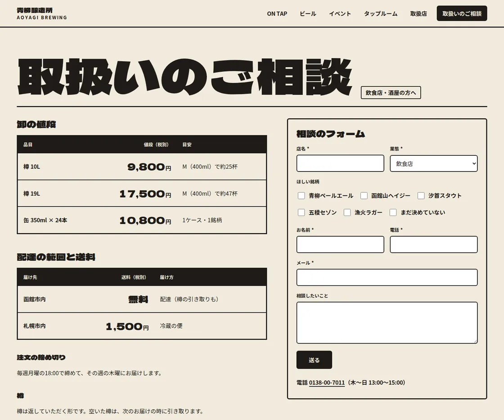Click the 取扱いのご相談 page title

(x=184, y=77)
